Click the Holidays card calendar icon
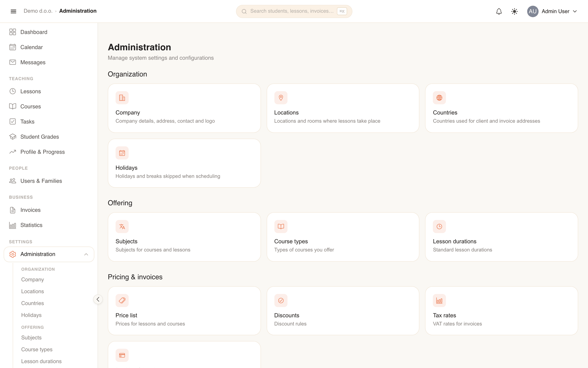The height and width of the screenshot is (368, 588). pyautogui.click(x=122, y=153)
